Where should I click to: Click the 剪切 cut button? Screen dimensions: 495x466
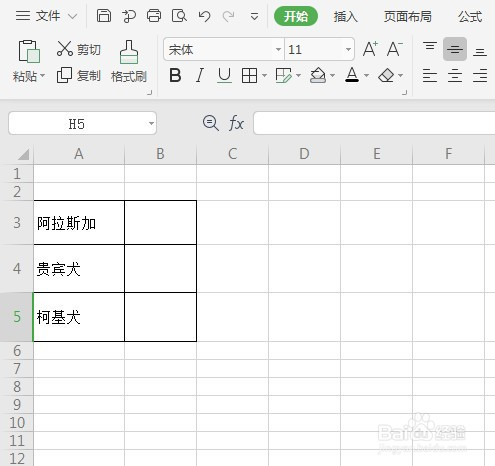(79, 49)
